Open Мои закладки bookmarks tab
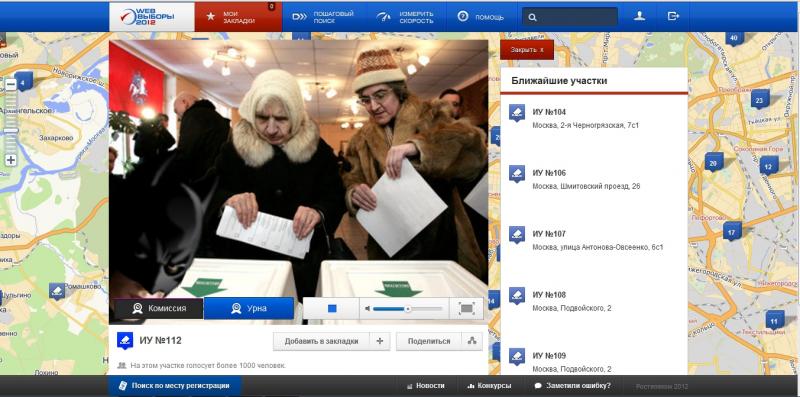The image size is (800, 397). pos(238,17)
